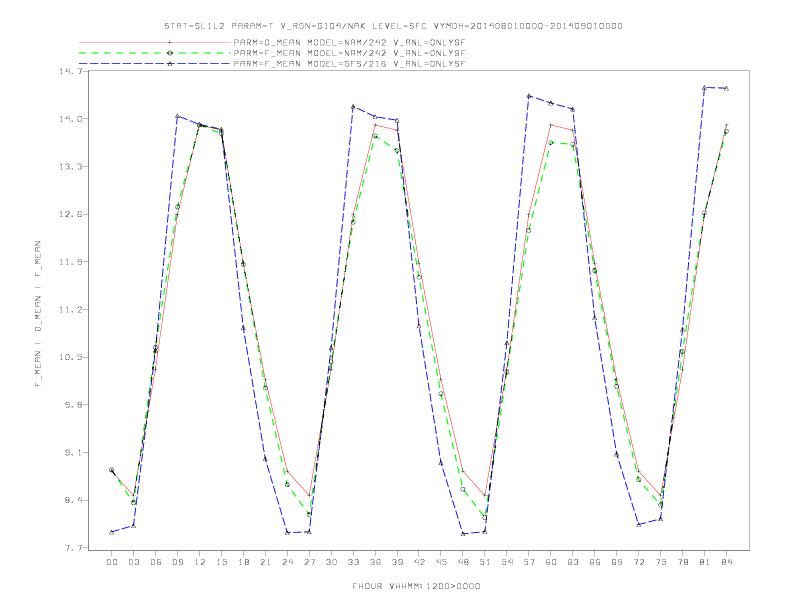Click the x-axis tick label 39

[397, 562]
